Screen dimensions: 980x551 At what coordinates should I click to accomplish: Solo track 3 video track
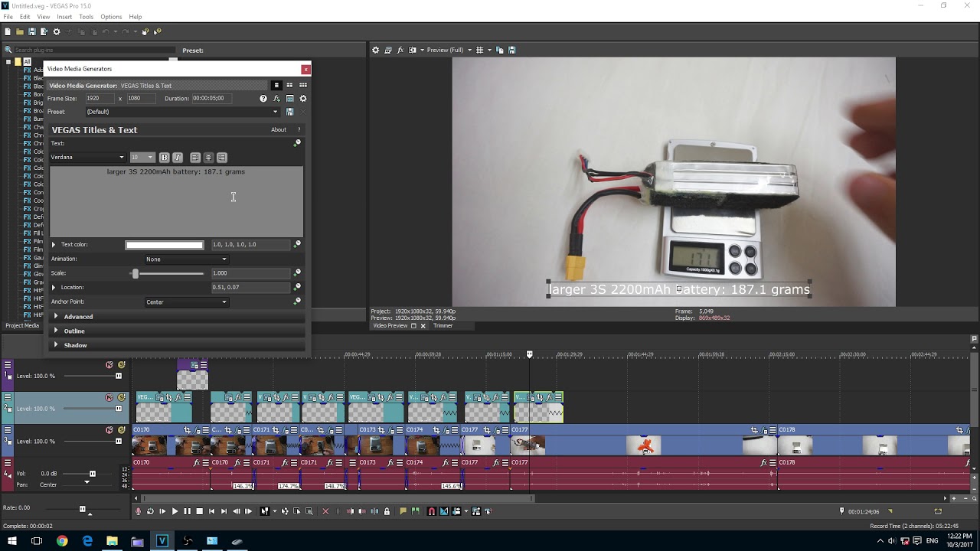(121, 430)
